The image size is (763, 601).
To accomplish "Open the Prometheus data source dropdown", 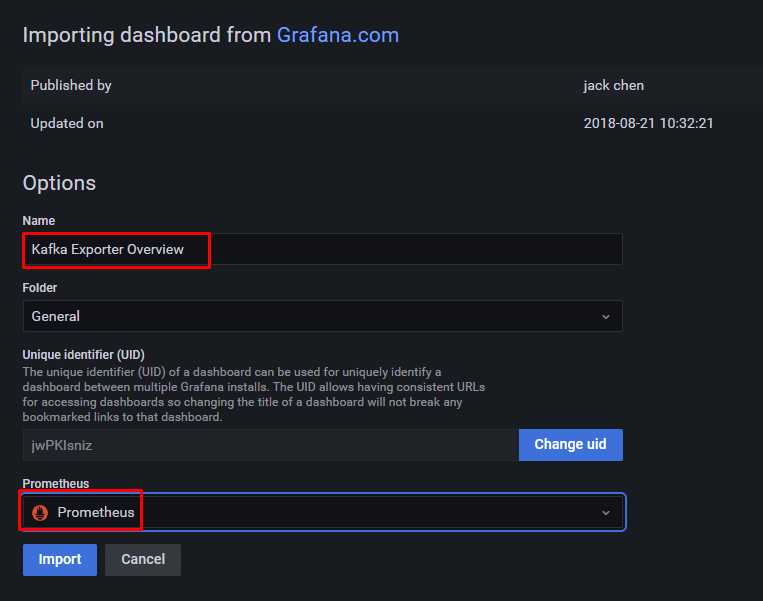I will click(324, 512).
